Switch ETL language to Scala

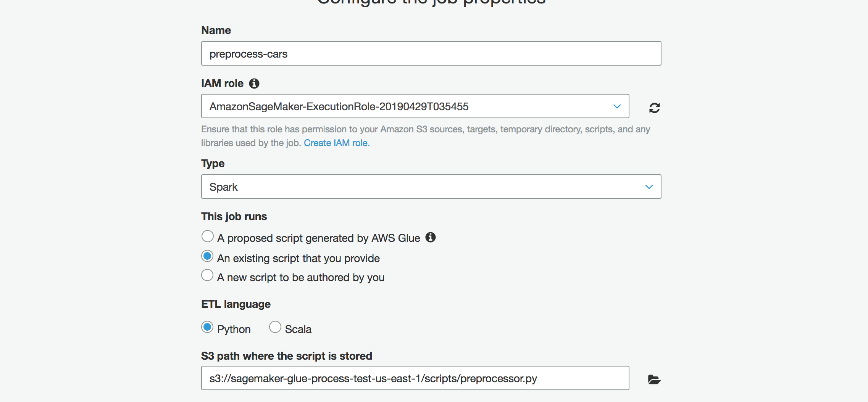point(275,327)
